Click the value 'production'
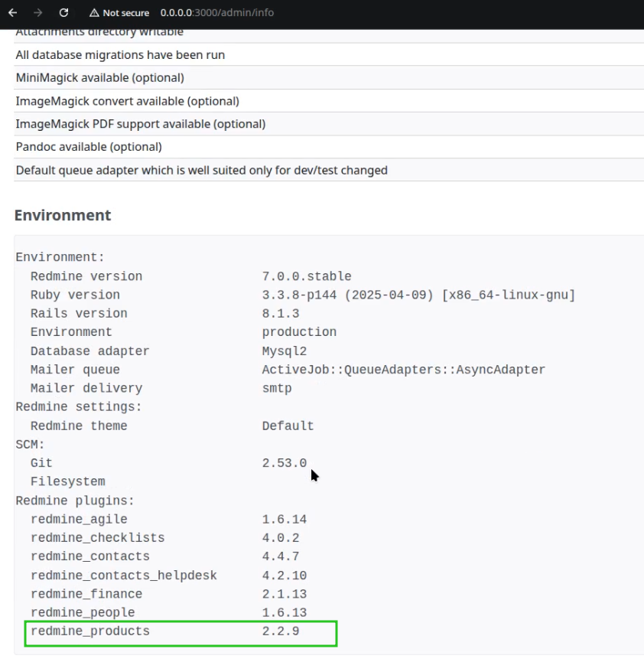 (x=299, y=332)
